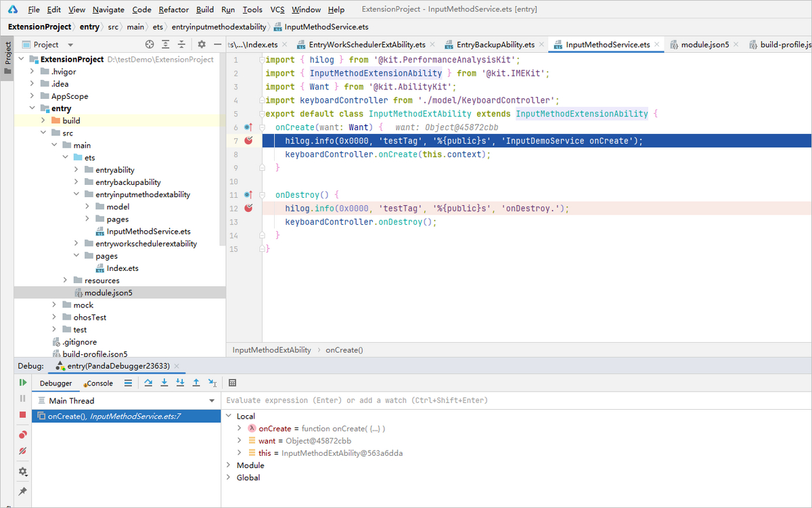Open the Evaluate Expression calculator icon
Screen dimensions: 812x508
pyautogui.click(x=232, y=383)
